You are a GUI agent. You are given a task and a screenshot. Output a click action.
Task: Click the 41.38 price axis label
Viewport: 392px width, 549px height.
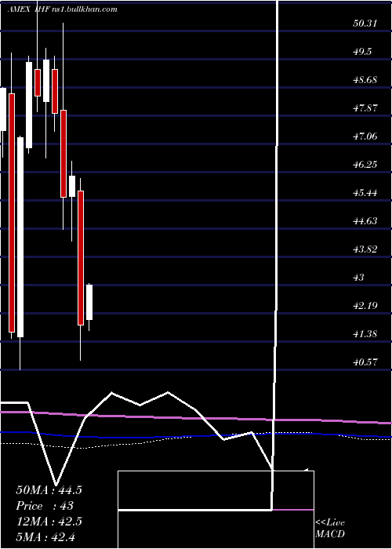point(365,333)
